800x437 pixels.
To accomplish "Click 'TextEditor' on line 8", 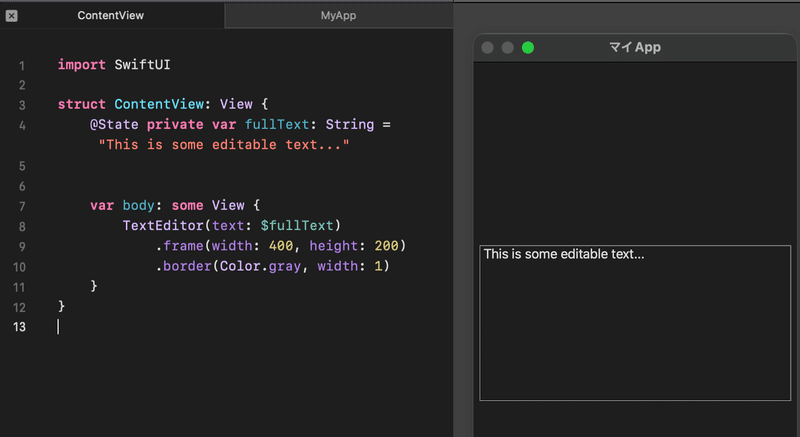I will [x=163, y=225].
